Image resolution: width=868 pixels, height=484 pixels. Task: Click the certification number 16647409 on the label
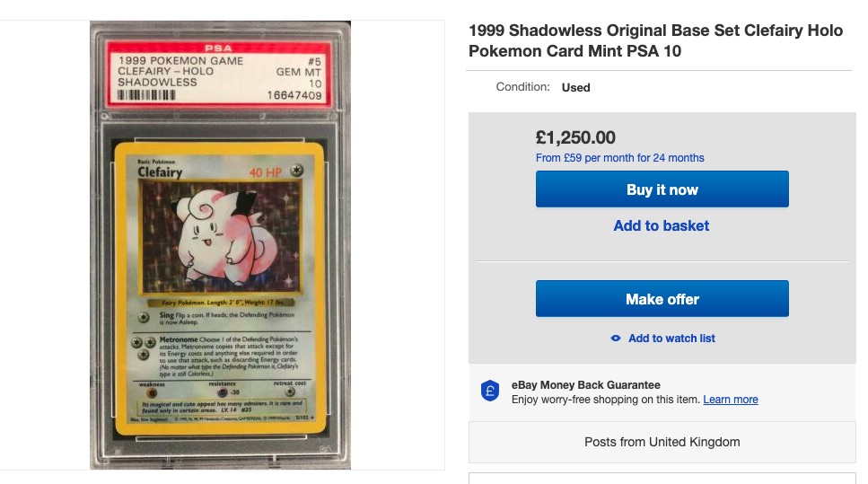coord(294,95)
